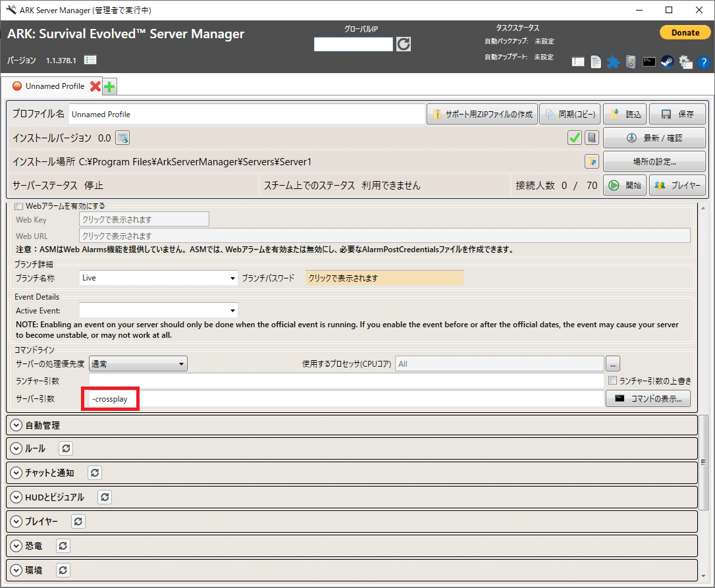Image resolution: width=715 pixels, height=588 pixels.
Task: Expand the ルール section
Action: coord(16,448)
